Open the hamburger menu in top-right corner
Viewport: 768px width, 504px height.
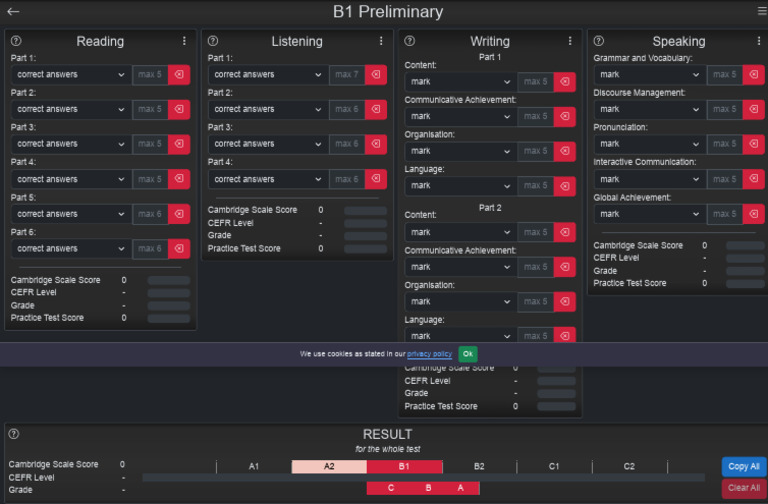[x=761, y=11]
